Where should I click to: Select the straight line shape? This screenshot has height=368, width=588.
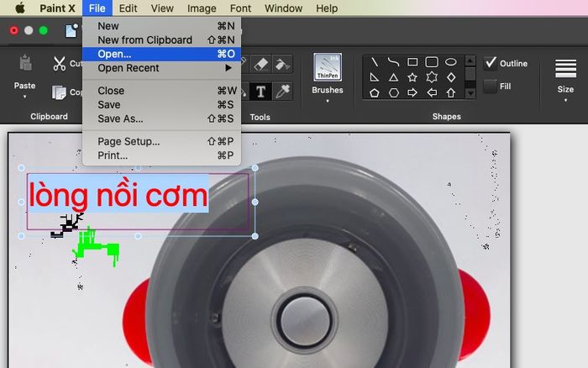[375, 62]
